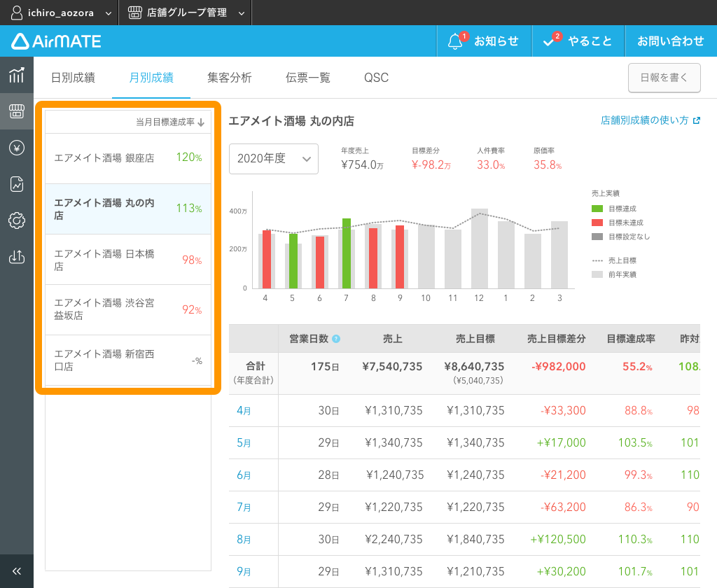The image size is (717, 588).
Task: Click the 年度売上 ¥754.0万 value
Action: [x=362, y=165]
